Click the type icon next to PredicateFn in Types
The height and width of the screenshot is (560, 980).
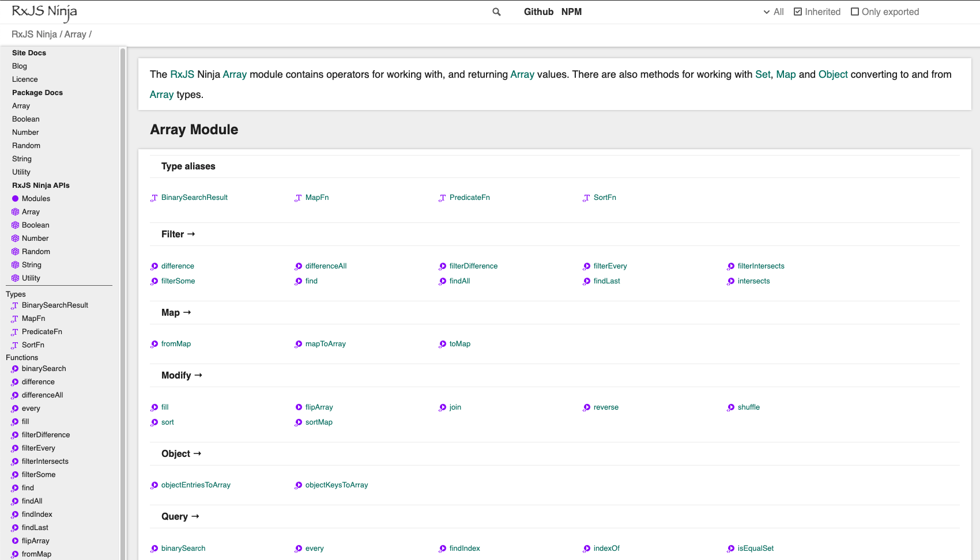pos(14,331)
